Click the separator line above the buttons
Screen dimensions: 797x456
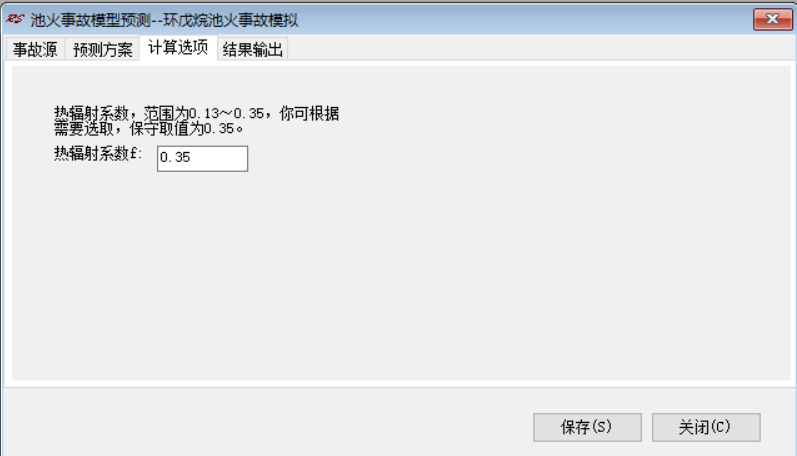click(x=398, y=387)
